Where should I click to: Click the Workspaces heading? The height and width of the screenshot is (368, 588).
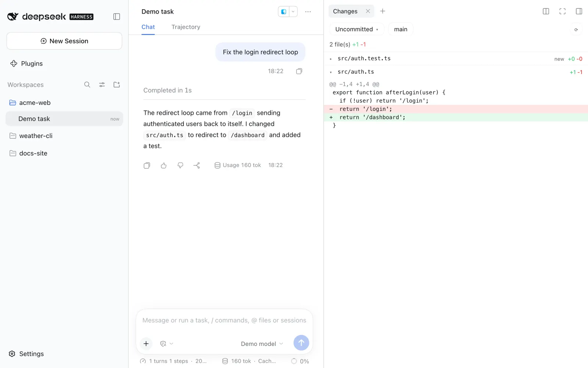(26, 85)
